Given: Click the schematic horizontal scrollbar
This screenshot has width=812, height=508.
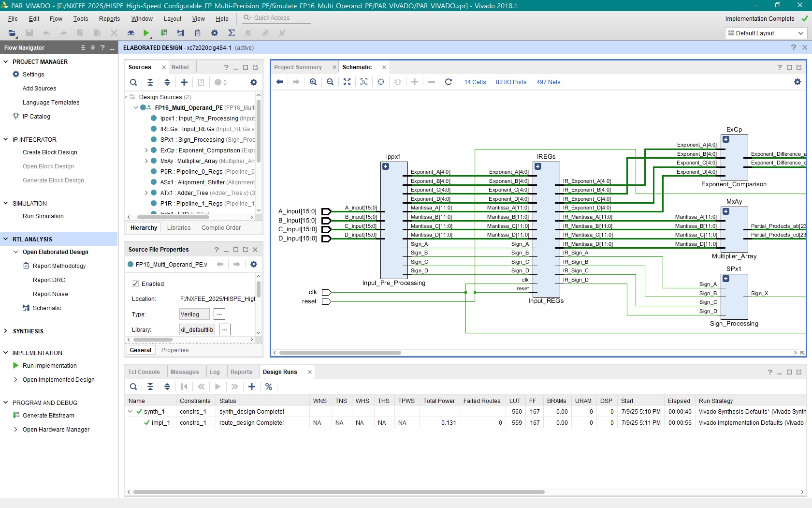Looking at the screenshot, I should click(x=340, y=353).
